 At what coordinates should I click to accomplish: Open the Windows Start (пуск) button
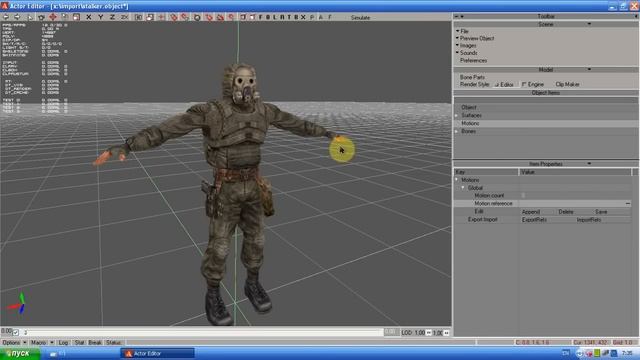(20, 353)
